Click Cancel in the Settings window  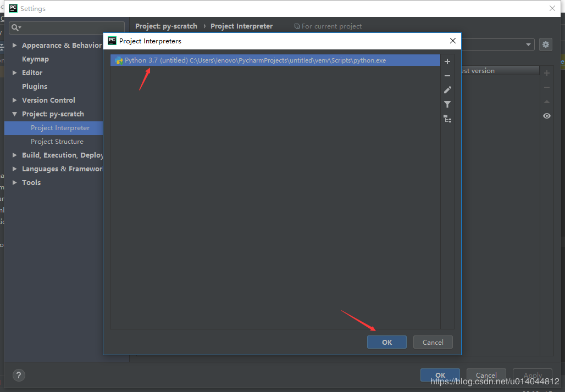(486, 375)
